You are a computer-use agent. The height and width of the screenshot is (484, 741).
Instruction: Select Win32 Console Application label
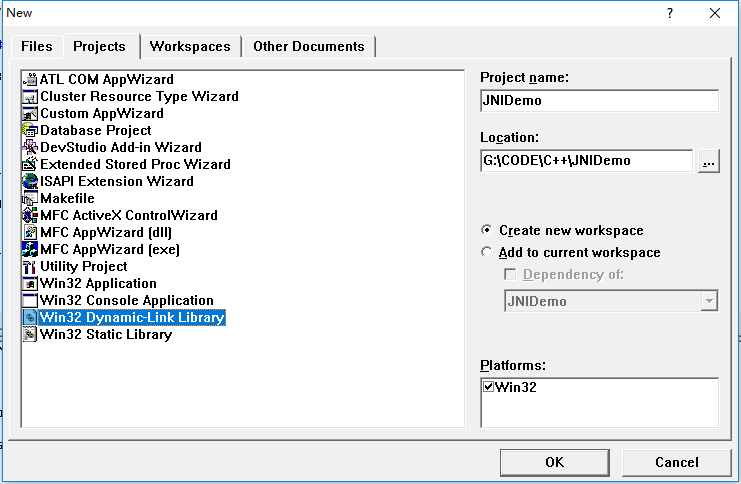coord(127,301)
